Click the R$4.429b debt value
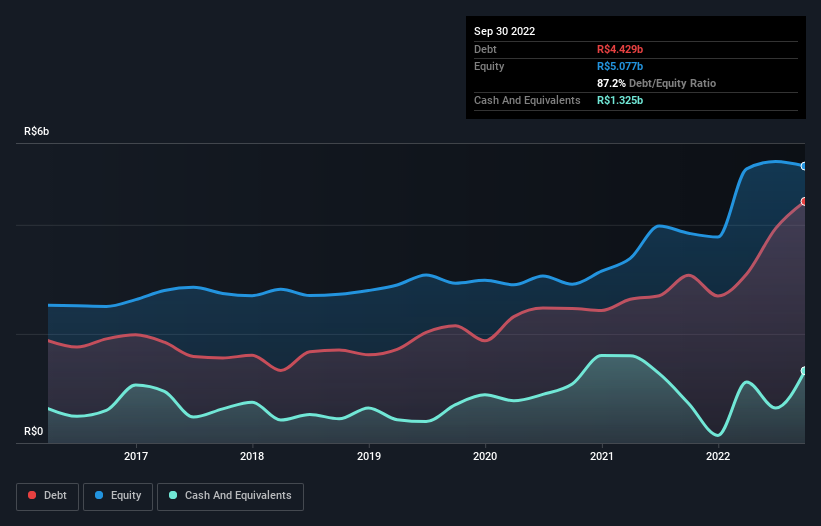The image size is (821, 526). click(620, 49)
